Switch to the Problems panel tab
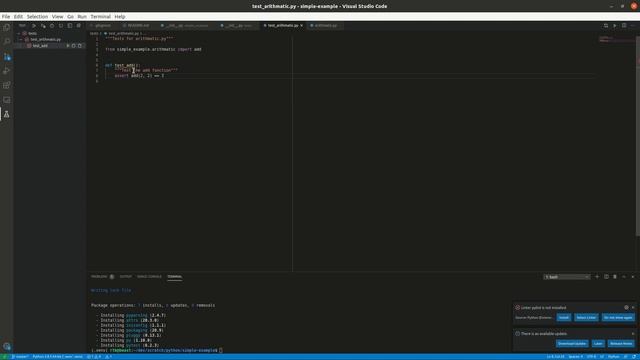 click(x=99, y=277)
